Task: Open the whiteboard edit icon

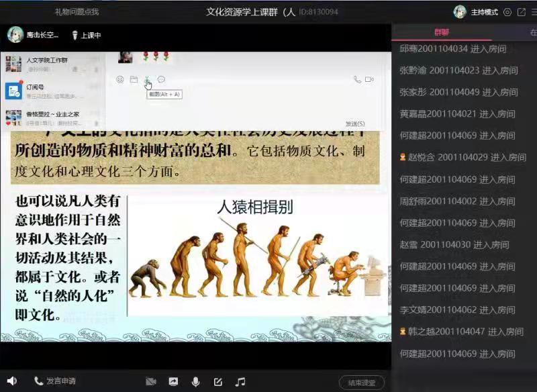Action: click(x=217, y=381)
